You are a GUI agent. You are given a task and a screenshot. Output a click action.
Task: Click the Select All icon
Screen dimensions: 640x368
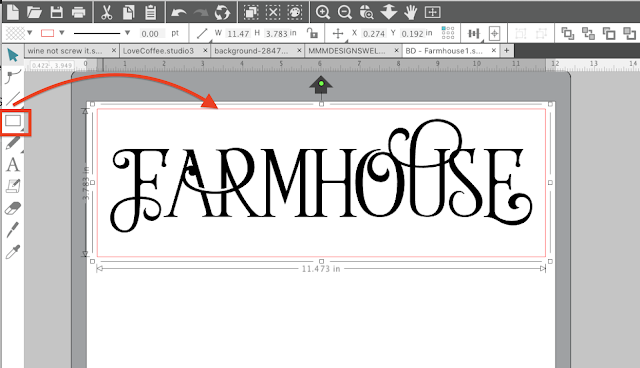point(251,12)
